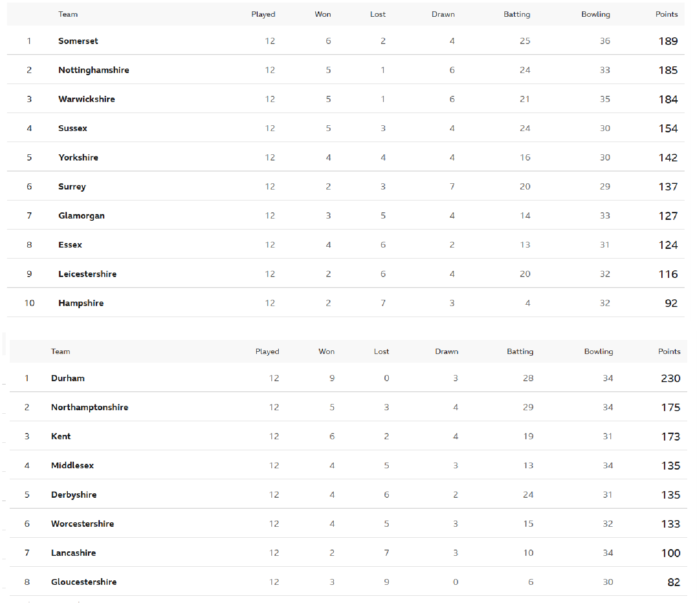Click the Points header in top table
700x605 pixels.
click(x=667, y=14)
